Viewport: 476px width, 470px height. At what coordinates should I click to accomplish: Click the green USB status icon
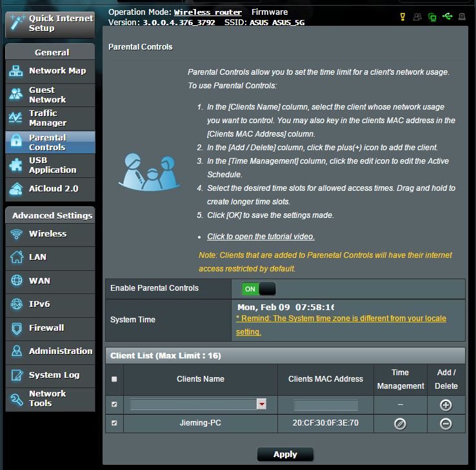pos(447,16)
